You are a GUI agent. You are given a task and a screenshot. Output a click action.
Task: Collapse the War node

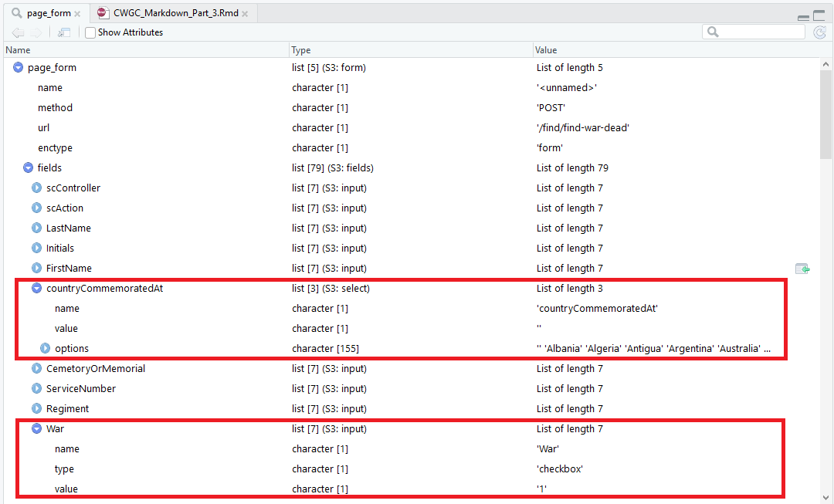pyautogui.click(x=36, y=428)
